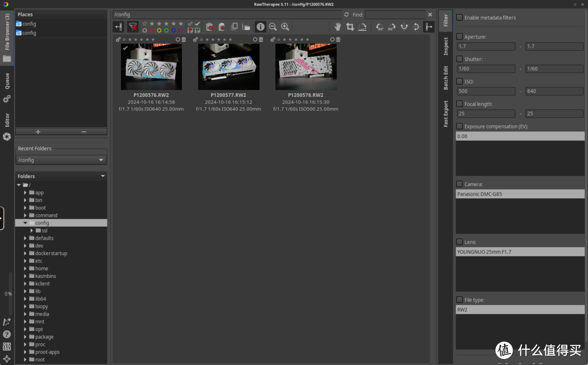Enable metadata filters checkbox
The width and height of the screenshot is (588, 365).
point(460,17)
